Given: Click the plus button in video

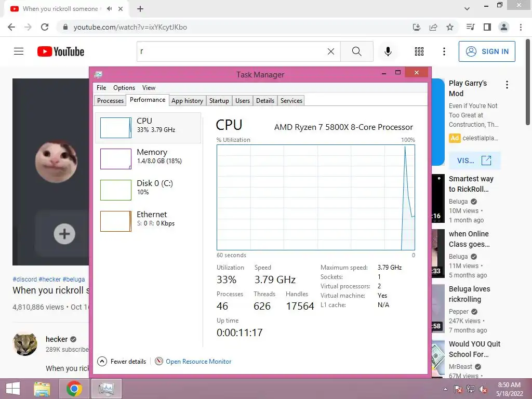Looking at the screenshot, I should (64, 234).
